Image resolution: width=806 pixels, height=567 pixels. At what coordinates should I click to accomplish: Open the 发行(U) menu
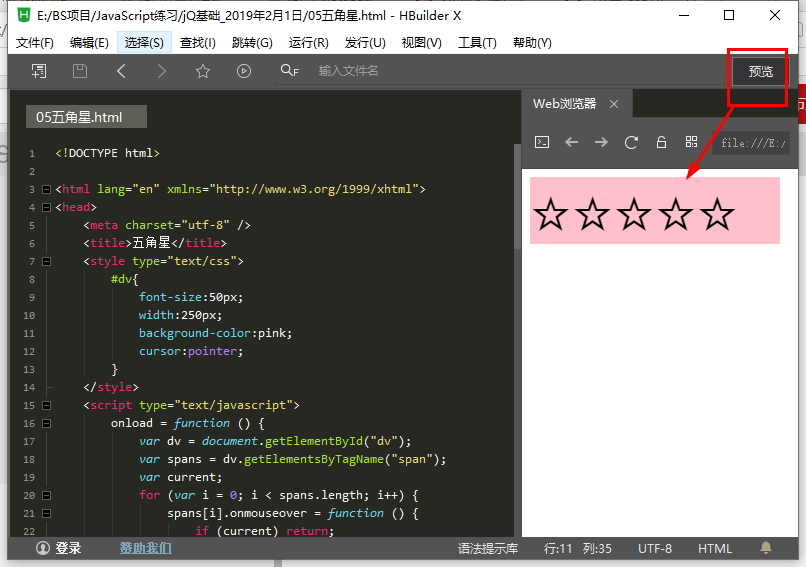tap(365, 43)
